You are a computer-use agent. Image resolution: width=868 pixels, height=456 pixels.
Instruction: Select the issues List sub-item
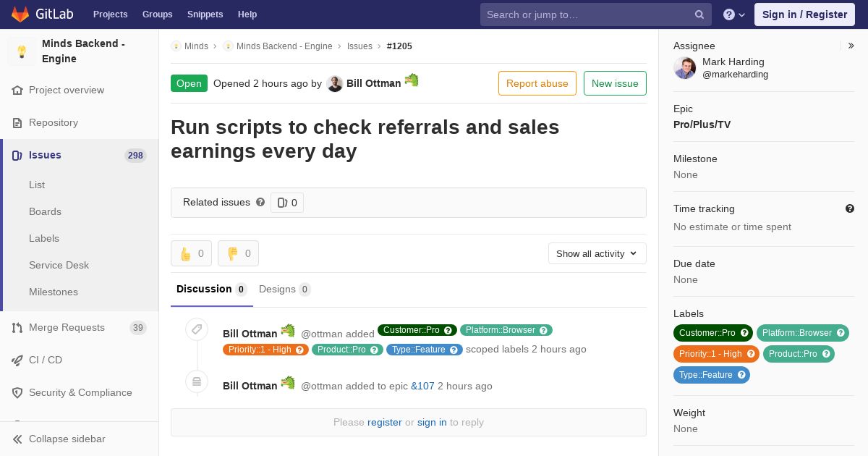pyautogui.click(x=37, y=185)
